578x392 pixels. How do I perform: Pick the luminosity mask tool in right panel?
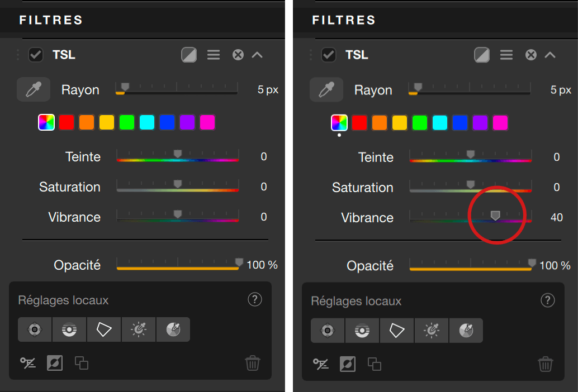[x=431, y=331]
